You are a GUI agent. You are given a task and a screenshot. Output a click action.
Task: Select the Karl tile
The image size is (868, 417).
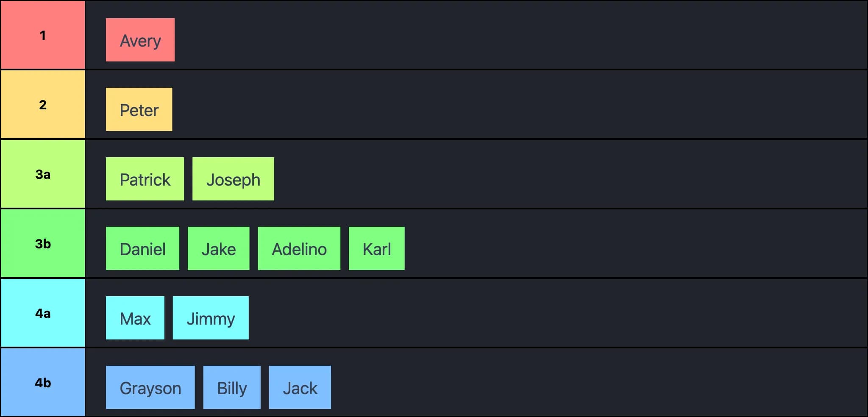tap(376, 248)
